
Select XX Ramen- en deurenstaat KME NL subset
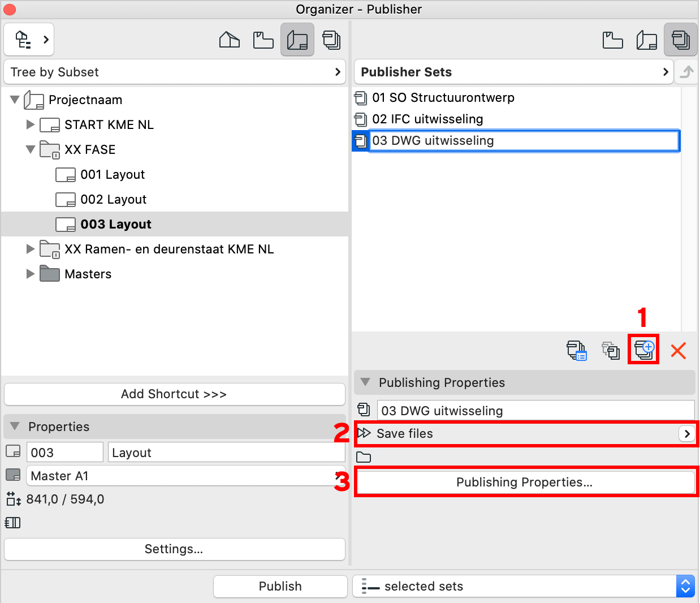[169, 249]
